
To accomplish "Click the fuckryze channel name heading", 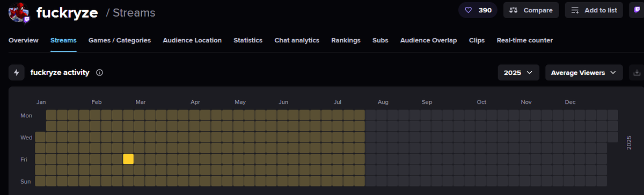I will pos(67,12).
